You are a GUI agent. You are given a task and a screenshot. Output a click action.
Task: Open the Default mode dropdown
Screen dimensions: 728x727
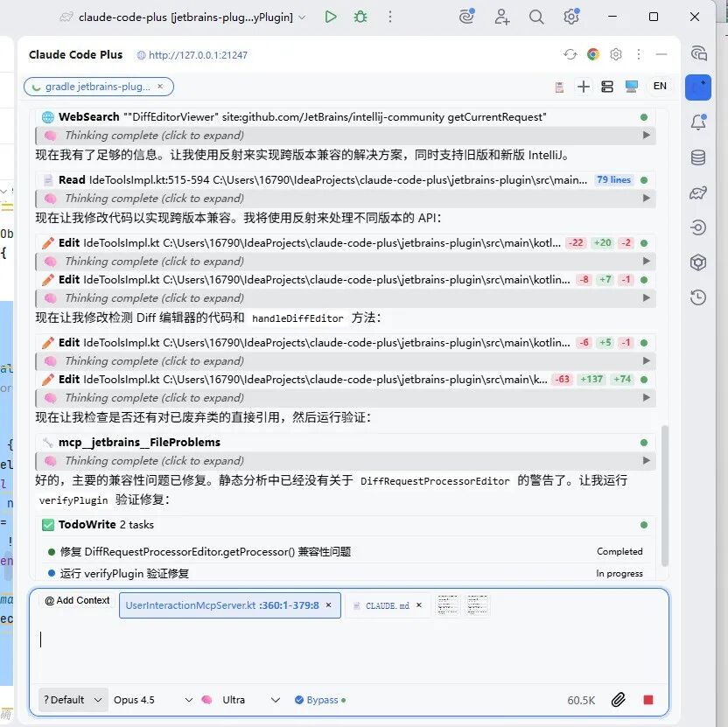click(x=73, y=700)
